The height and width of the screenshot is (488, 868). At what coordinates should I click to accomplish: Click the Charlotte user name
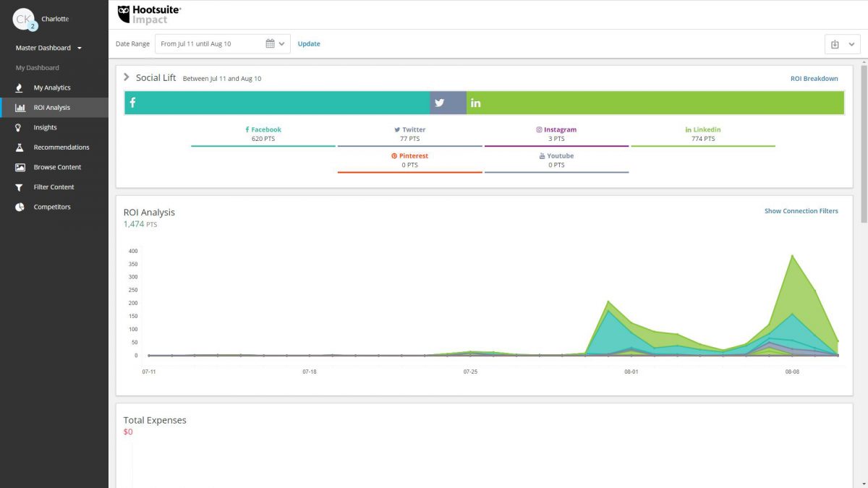[x=56, y=19]
